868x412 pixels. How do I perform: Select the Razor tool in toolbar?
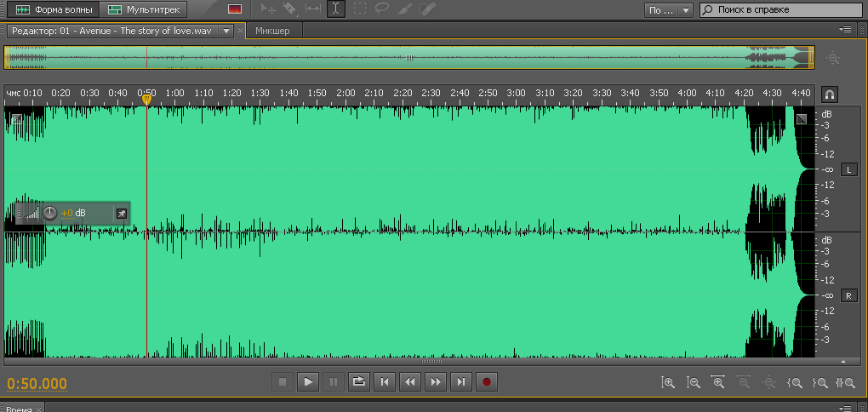click(290, 9)
